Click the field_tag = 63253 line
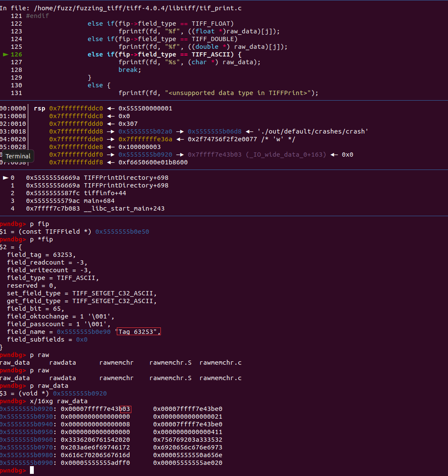448x476 pixels. (x=41, y=255)
